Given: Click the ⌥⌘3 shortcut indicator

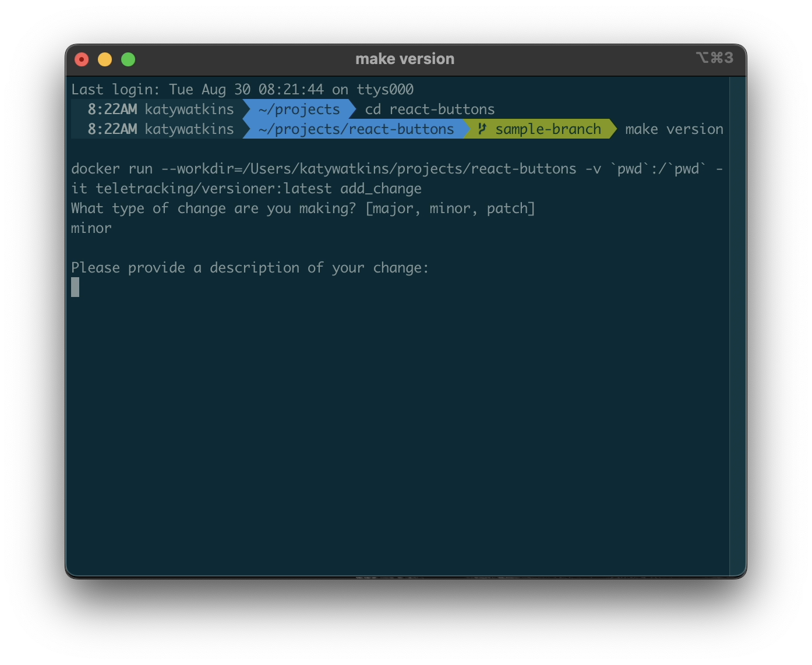Looking at the screenshot, I should [x=714, y=58].
